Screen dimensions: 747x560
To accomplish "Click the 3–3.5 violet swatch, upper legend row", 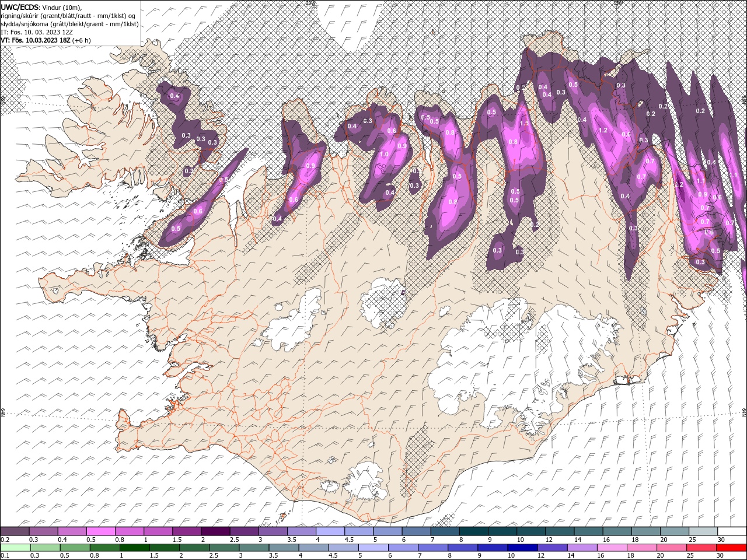I will pyautogui.click(x=273, y=531).
